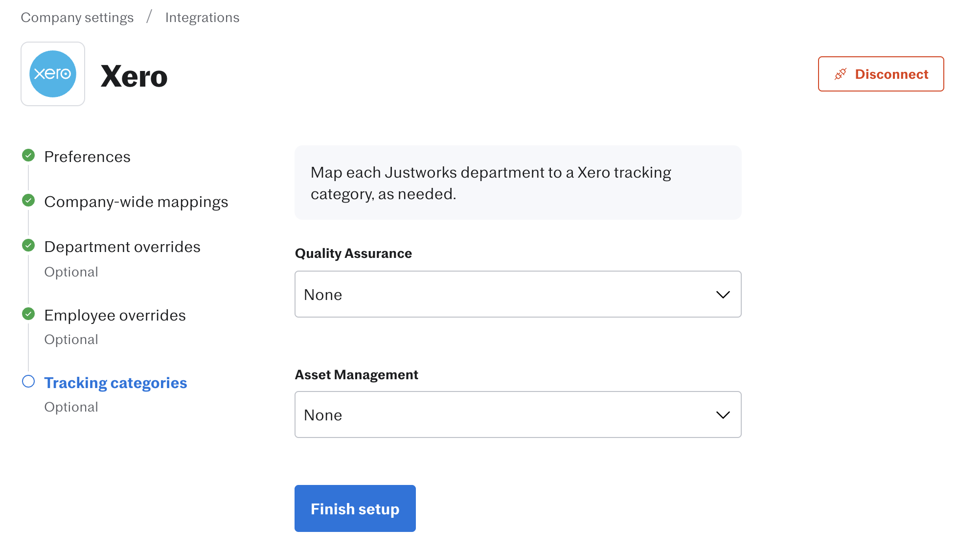
Task: Click the chevron arrow in Quality Assurance dropdown
Action: [x=723, y=295]
